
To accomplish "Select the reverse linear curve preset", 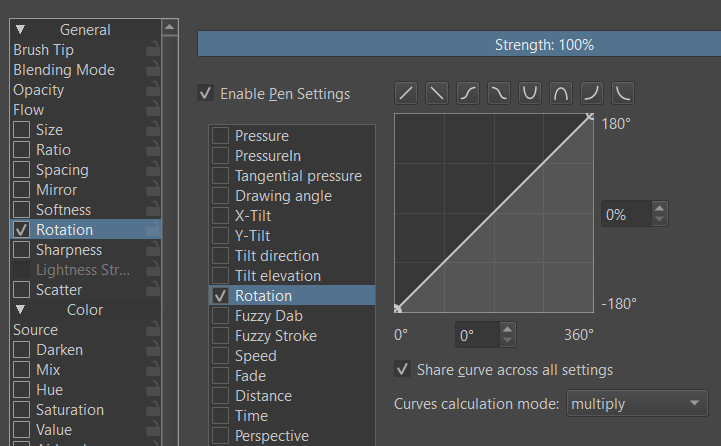I will pos(438,93).
